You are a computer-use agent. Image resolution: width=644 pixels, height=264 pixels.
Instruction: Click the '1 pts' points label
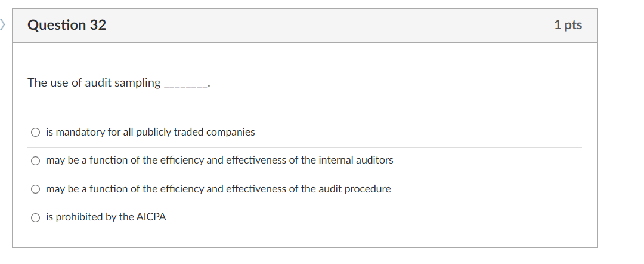click(x=568, y=25)
